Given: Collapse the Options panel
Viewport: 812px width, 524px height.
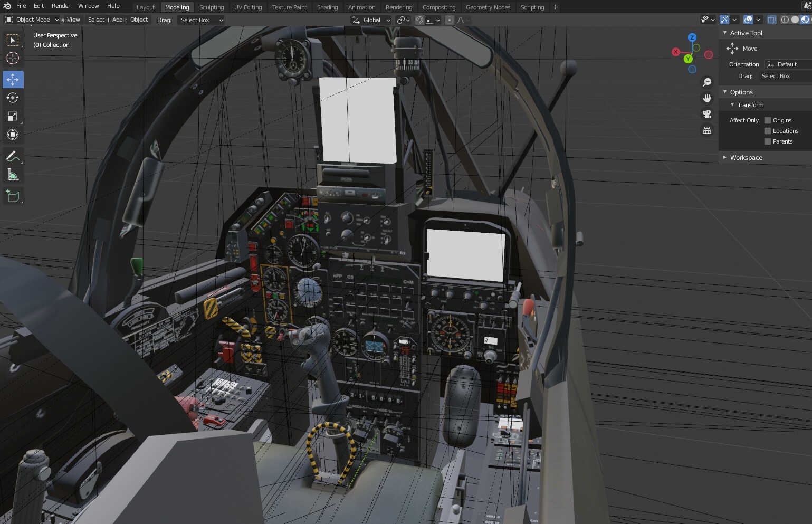Looking at the screenshot, I should (725, 92).
